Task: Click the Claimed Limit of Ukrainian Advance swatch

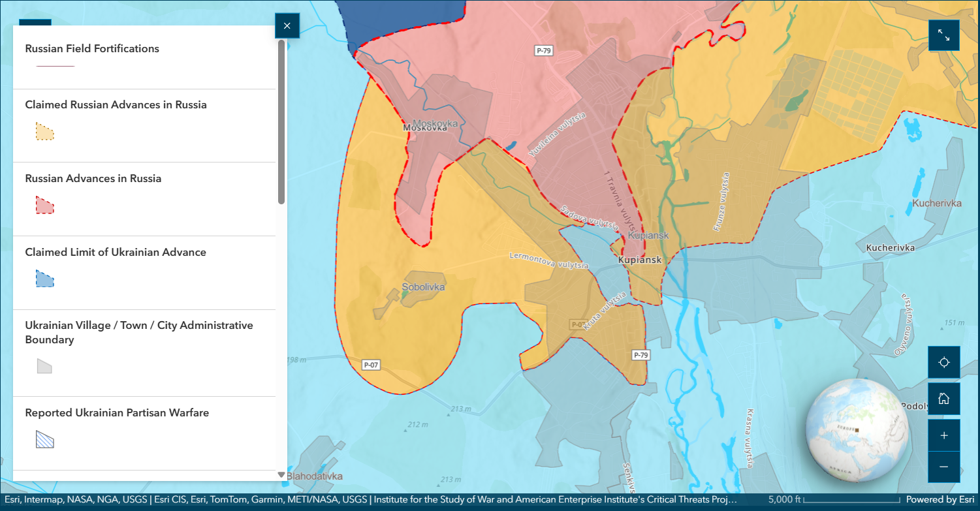Action: click(x=44, y=279)
